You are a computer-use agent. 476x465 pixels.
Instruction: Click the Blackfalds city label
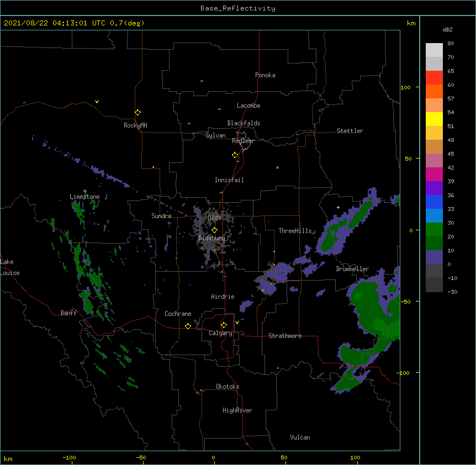[x=244, y=123]
